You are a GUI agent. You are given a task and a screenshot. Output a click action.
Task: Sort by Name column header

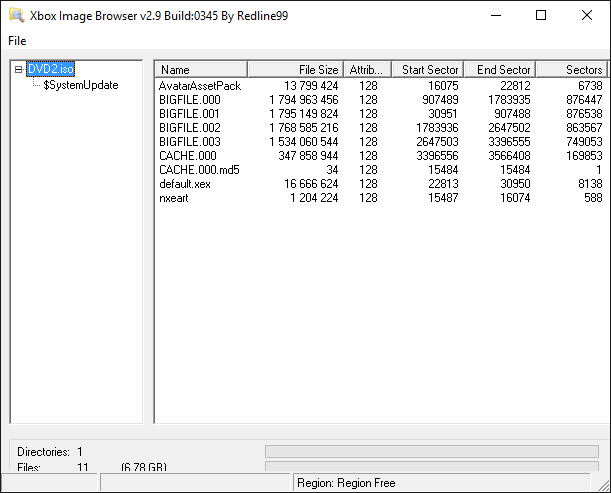click(x=201, y=69)
